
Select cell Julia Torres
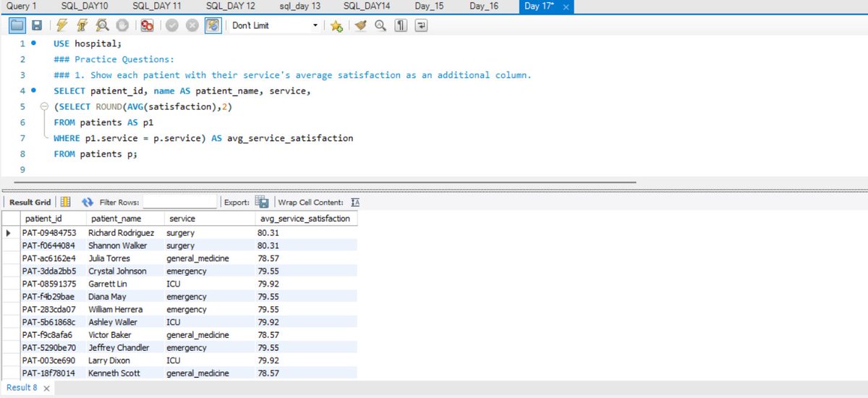point(124,258)
